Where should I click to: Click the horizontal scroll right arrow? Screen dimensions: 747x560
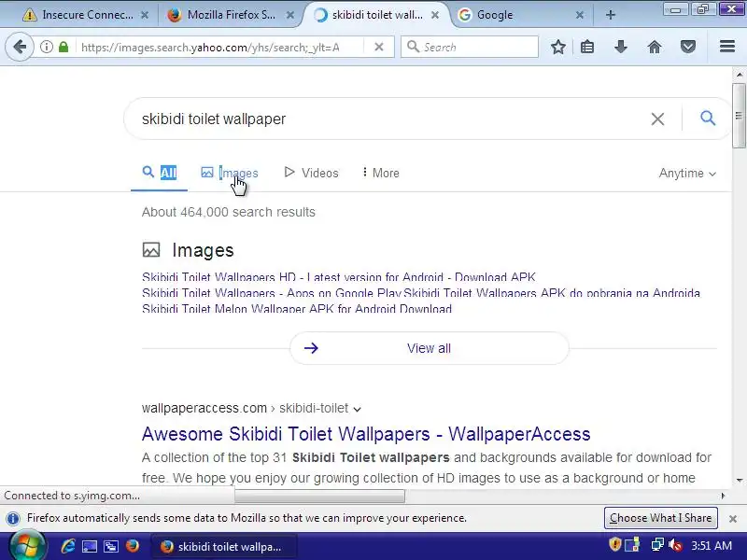pyautogui.click(x=723, y=496)
